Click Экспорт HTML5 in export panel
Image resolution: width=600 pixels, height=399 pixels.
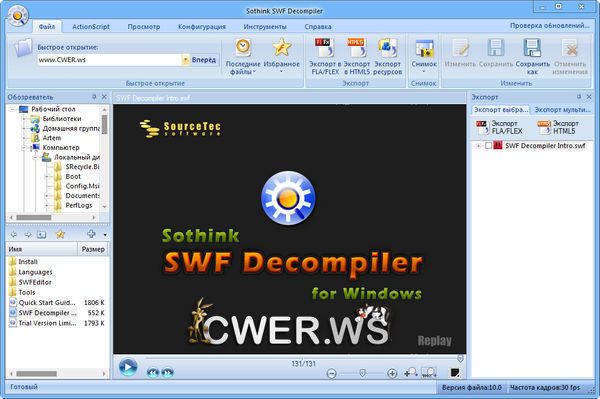click(559, 127)
